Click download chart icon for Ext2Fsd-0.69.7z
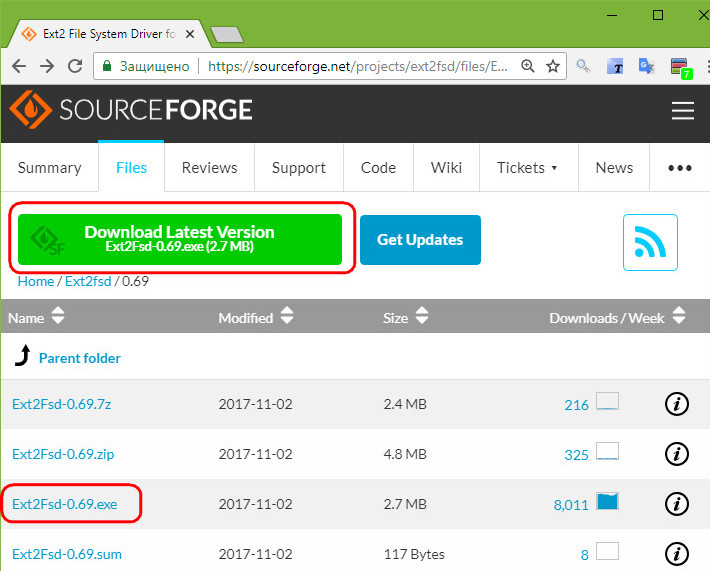Screen dimensions: 710x571 (x=607, y=401)
